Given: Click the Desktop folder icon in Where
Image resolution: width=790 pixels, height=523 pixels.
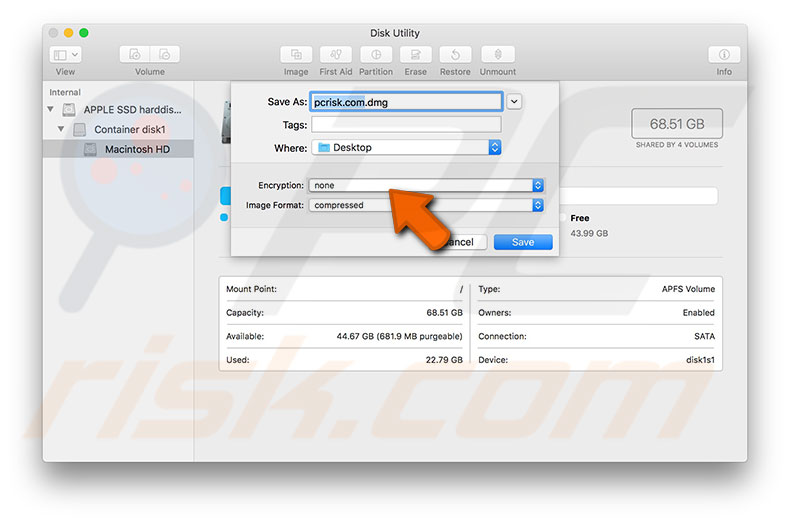Looking at the screenshot, I should click(x=324, y=148).
